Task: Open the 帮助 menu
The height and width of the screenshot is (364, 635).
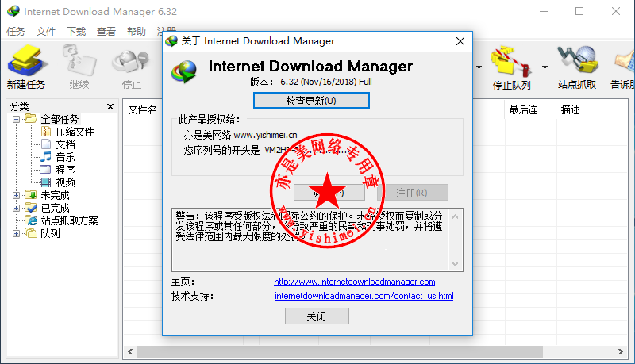Action: click(136, 31)
